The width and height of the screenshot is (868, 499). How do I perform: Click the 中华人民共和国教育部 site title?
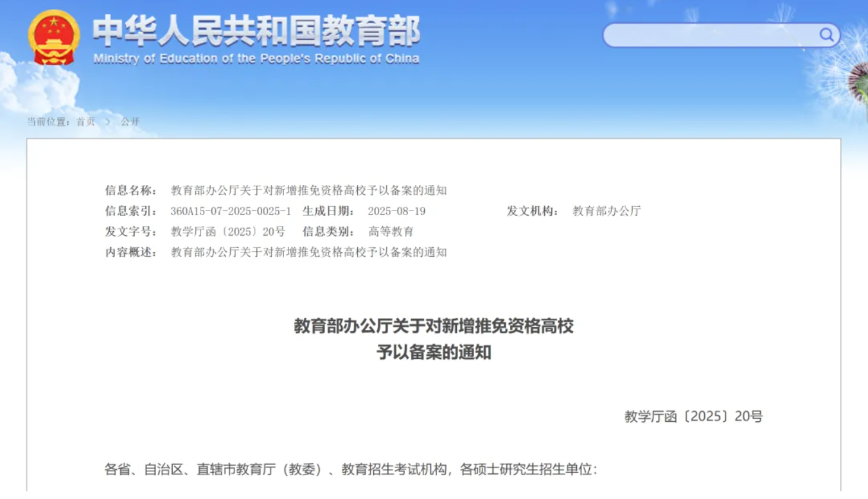(x=256, y=31)
